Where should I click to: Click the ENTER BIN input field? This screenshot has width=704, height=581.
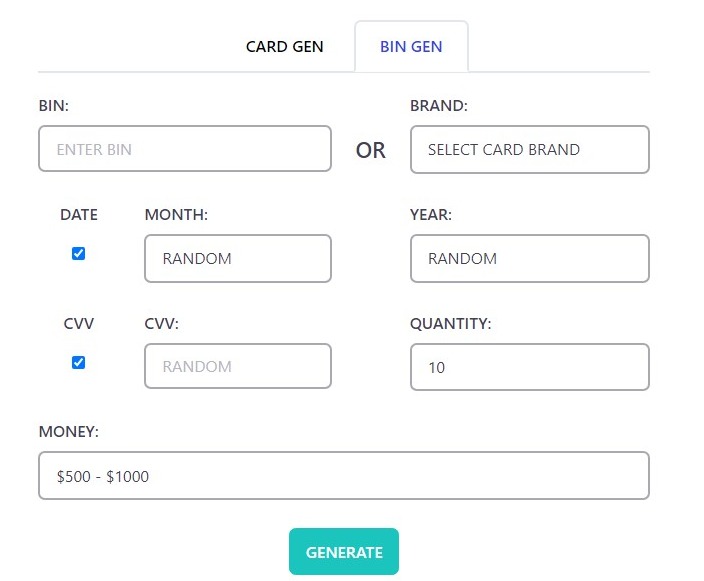point(185,149)
